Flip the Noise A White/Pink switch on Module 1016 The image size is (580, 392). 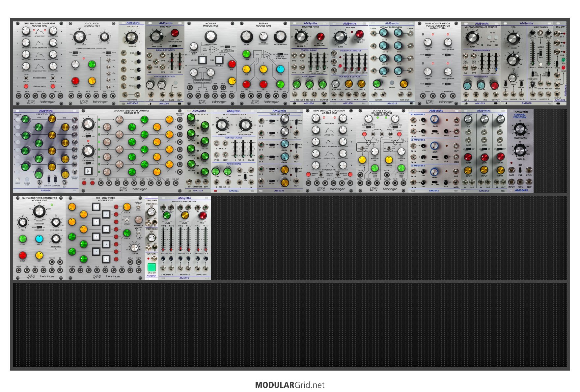pyautogui.click(x=428, y=55)
